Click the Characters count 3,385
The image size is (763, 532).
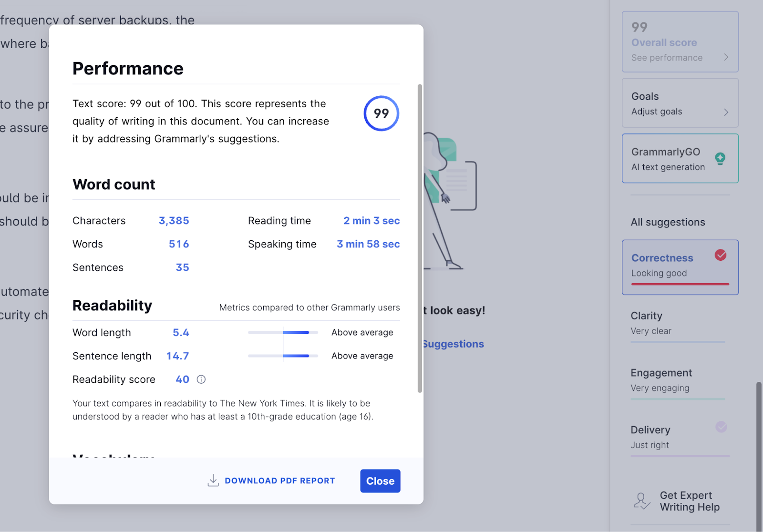tap(174, 221)
